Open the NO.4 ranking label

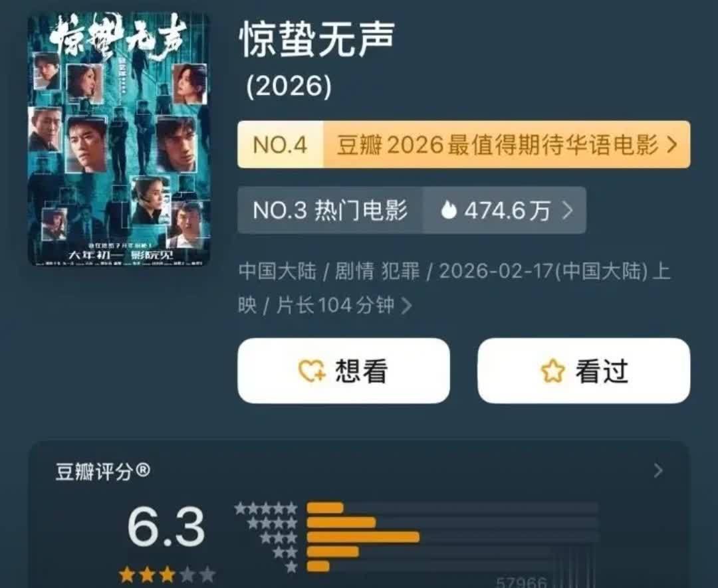pyautogui.click(x=281, y=145)
